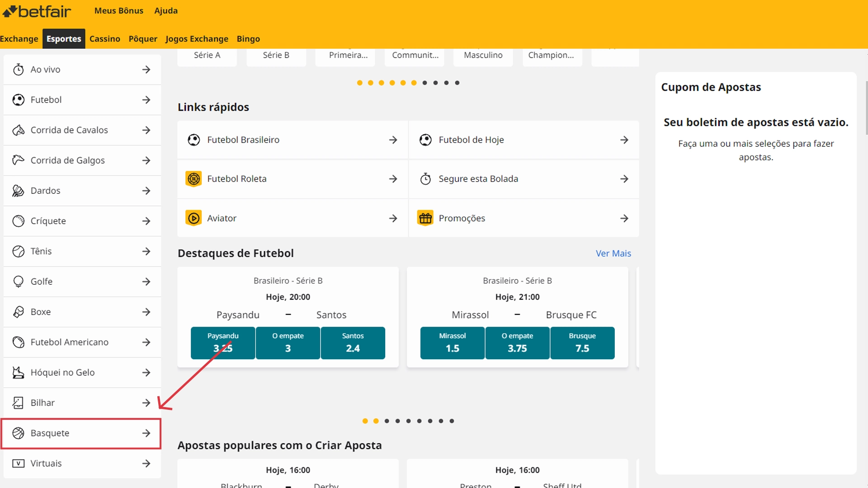Click the Futebol de Hoje ball icon
This screenshot has height=488, width=868.
(425, 140)
